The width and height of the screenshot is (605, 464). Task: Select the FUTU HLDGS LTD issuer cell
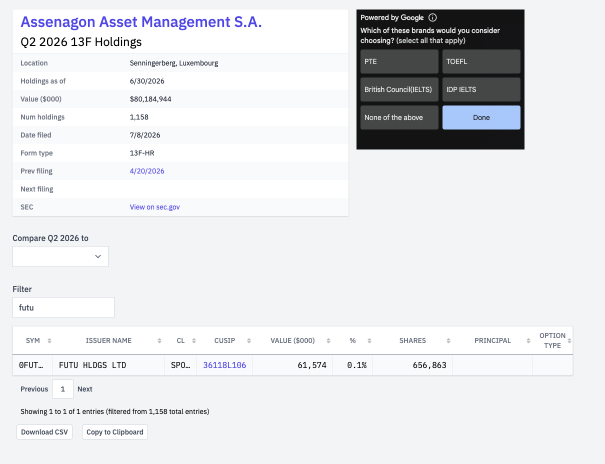point(108,365)
